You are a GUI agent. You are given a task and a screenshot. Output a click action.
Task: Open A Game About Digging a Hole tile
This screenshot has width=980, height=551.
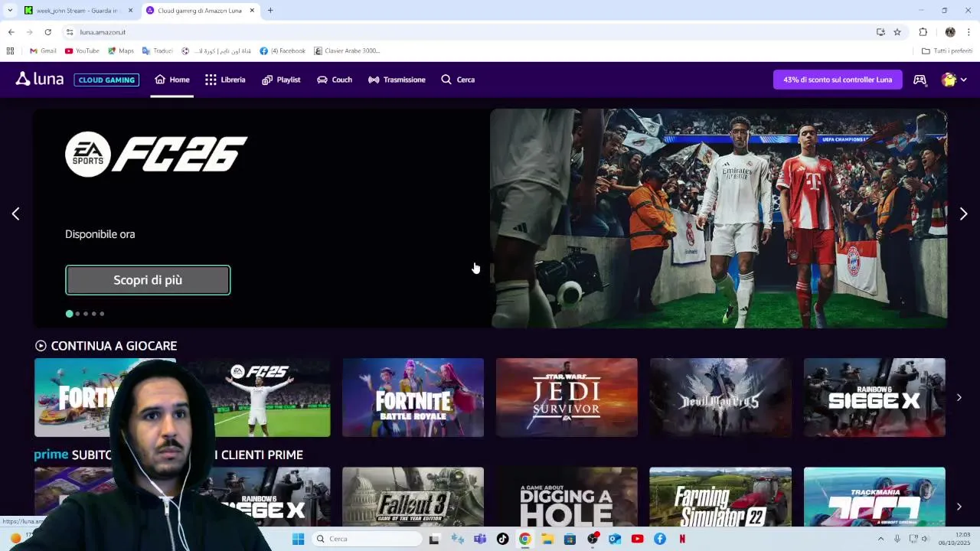[567, 496]
